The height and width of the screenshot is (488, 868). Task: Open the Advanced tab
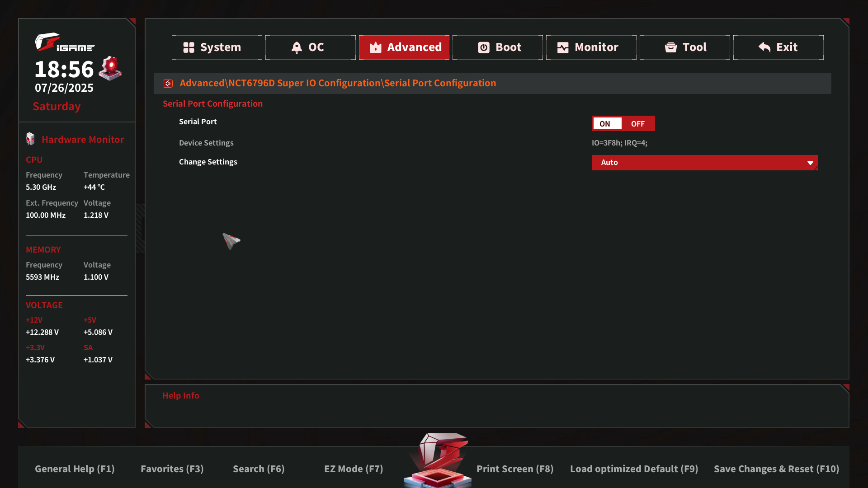point(404,47)
